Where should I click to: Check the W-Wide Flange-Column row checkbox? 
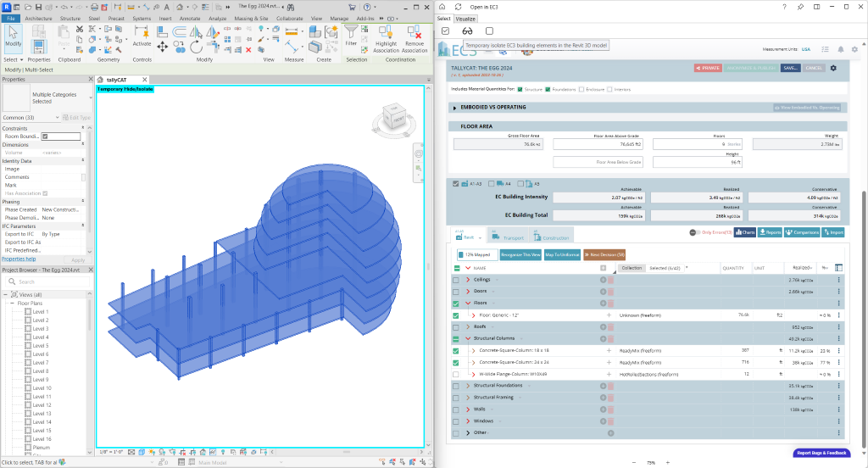pos(456,374)
